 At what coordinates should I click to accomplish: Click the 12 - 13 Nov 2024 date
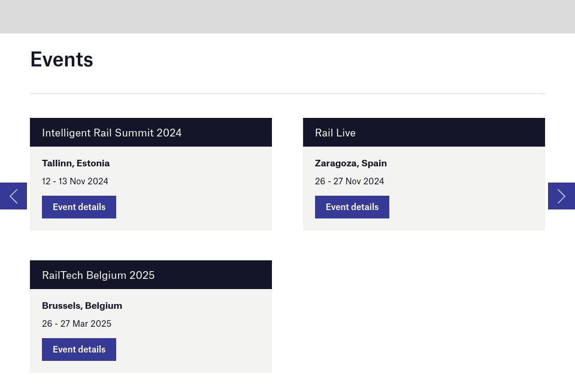pos(75,181)
